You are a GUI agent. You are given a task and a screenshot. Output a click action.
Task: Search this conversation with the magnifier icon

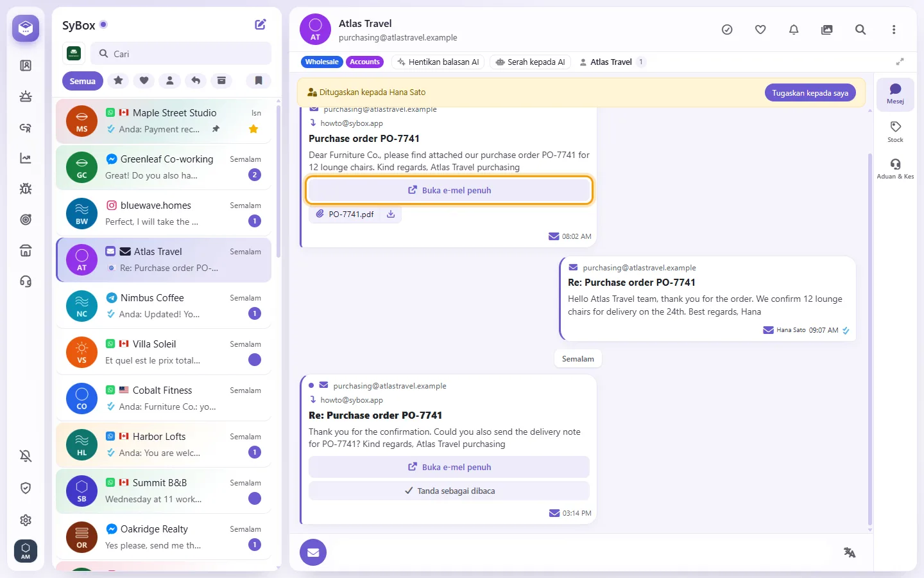pyautogui.click(x=860, y=30)
